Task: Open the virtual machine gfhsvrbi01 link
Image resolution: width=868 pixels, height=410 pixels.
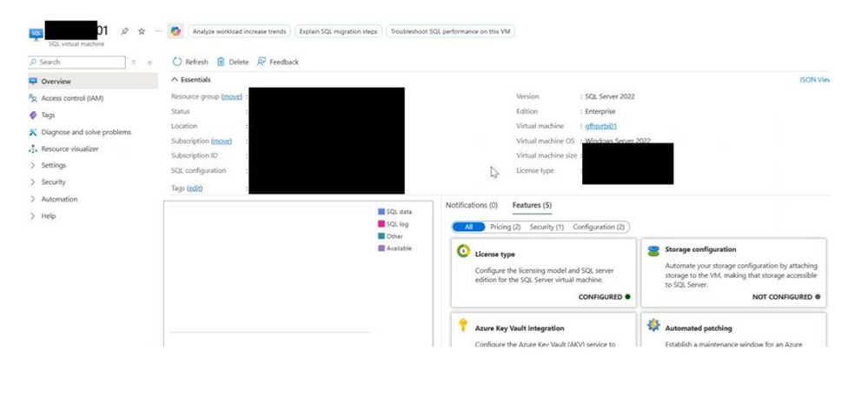Action: click(x=600, y=126)
